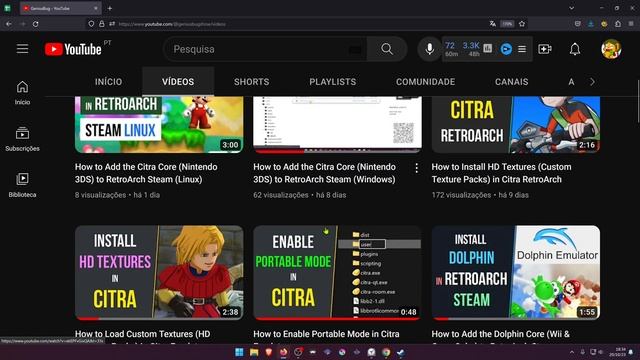Open the Create video camera icon
The height and width of the screenshot is (360, 640).
click(x=545, y=49)
